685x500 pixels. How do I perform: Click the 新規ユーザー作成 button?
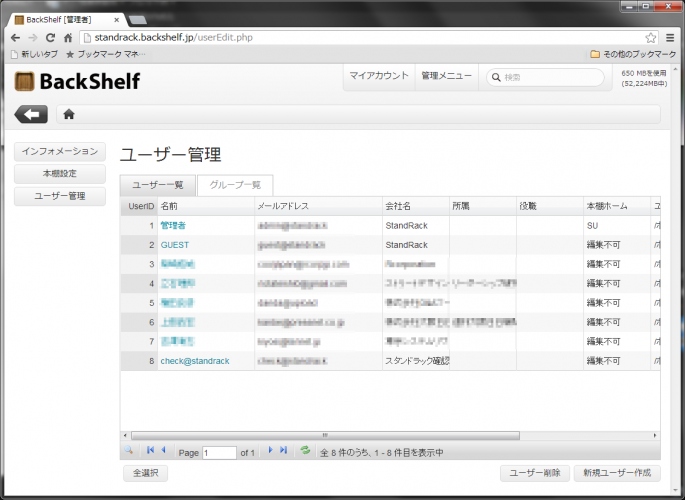click(617, 473)
